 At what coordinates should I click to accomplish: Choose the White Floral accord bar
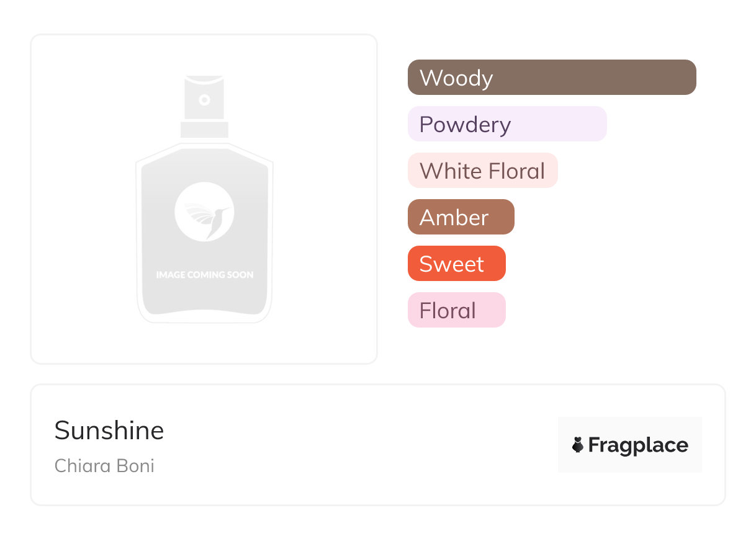click(482, 171)
